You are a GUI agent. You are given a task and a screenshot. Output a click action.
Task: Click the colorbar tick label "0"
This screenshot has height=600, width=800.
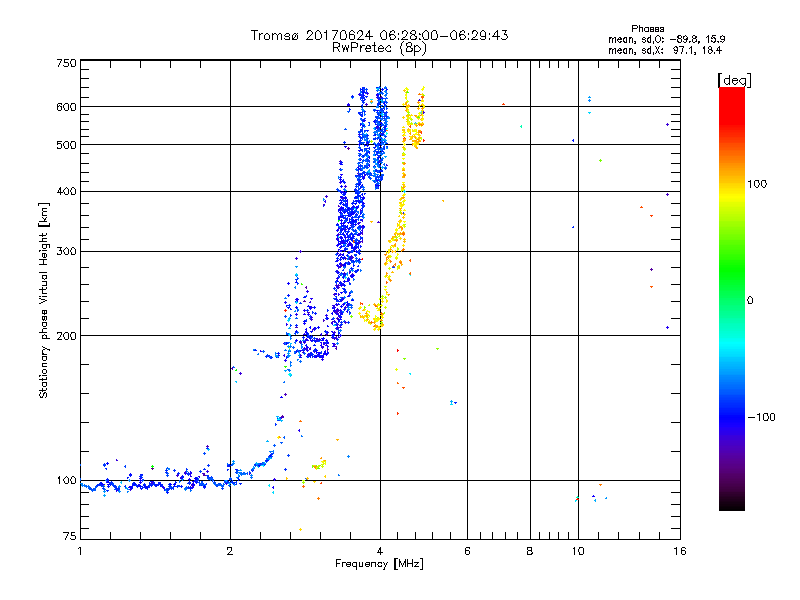(750, 301)
